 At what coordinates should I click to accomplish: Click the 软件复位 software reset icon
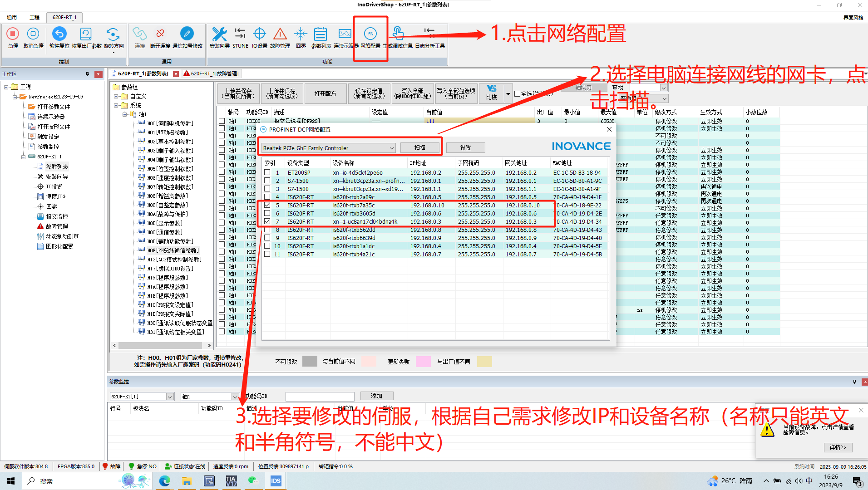59,34
